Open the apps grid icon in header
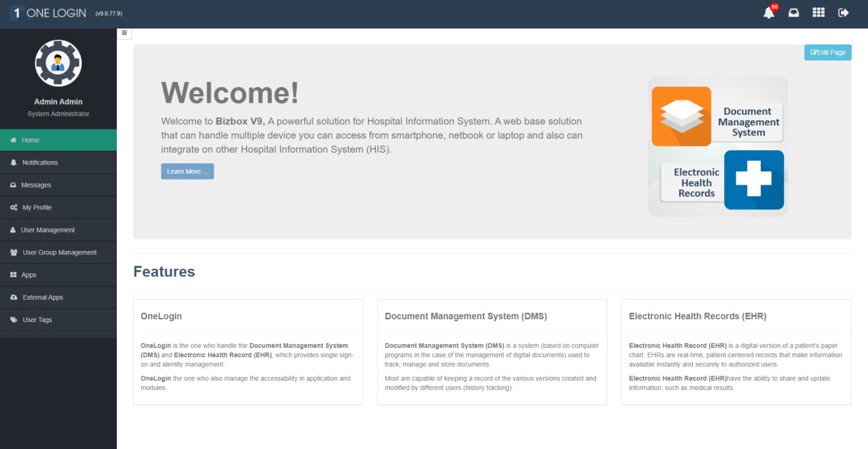The height and width of the screenshot is (449, 868). [819, 13]
